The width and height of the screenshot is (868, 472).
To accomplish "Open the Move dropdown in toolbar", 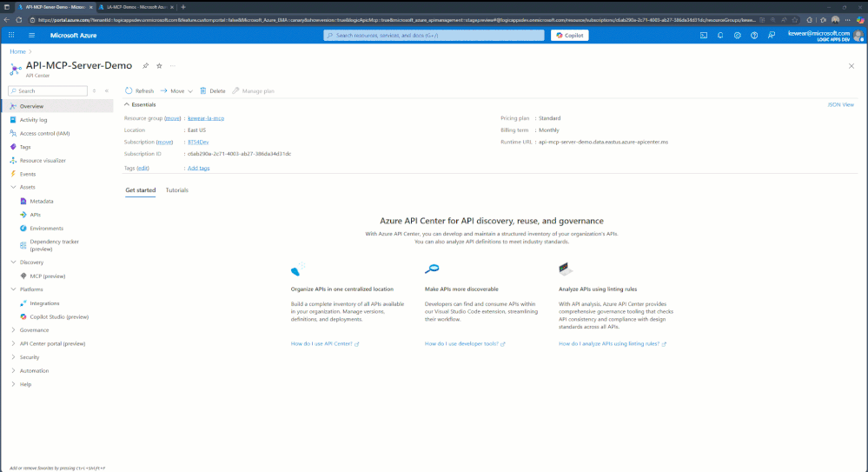I will tap(176, 91).
